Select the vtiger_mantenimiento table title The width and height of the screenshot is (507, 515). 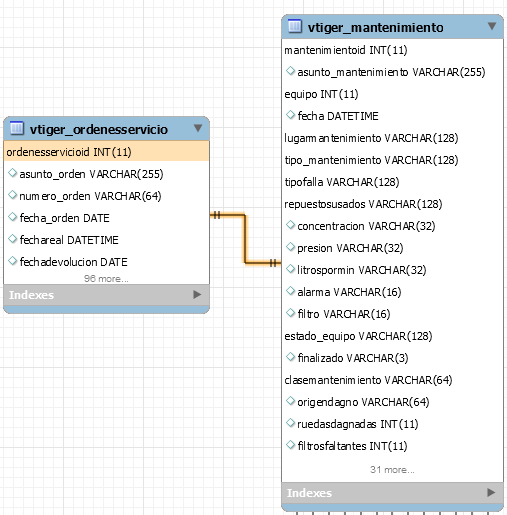[375, 27]
